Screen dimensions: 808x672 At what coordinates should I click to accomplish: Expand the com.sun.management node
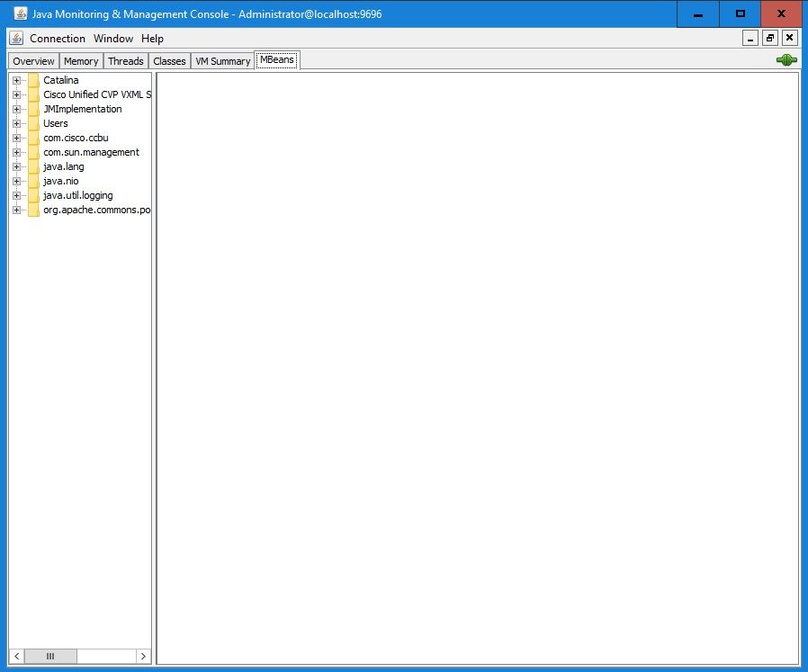tap(16, 153)
